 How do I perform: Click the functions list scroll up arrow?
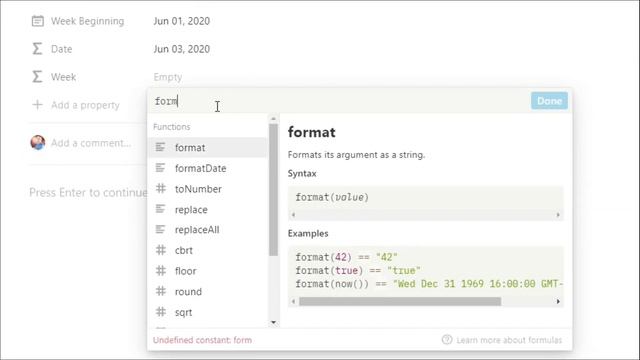click(273, 119)
